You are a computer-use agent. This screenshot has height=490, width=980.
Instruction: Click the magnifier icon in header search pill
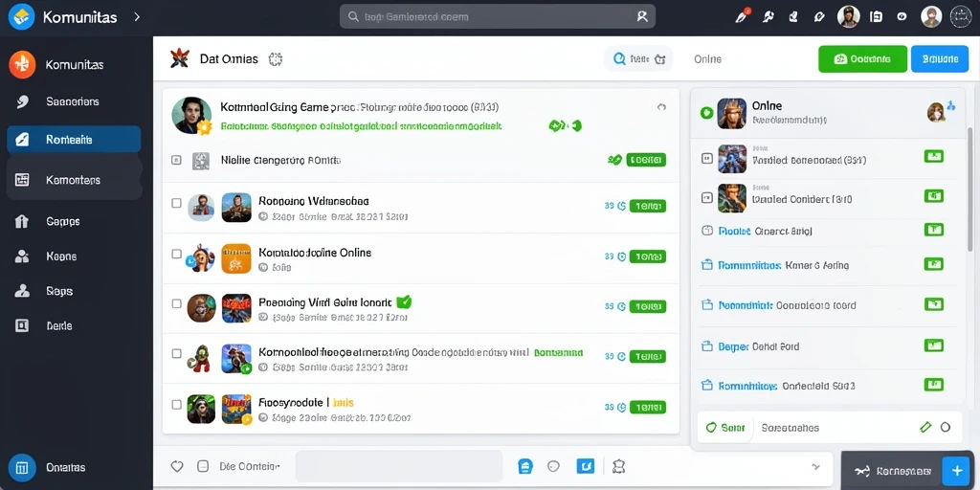[619, 58]
